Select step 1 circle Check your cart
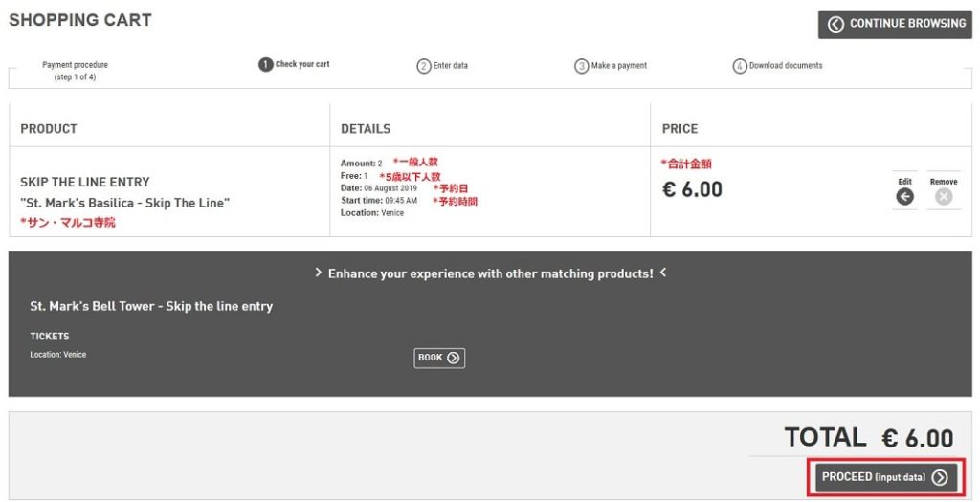This screenshot has height=502, width=980. coord(266,64)
